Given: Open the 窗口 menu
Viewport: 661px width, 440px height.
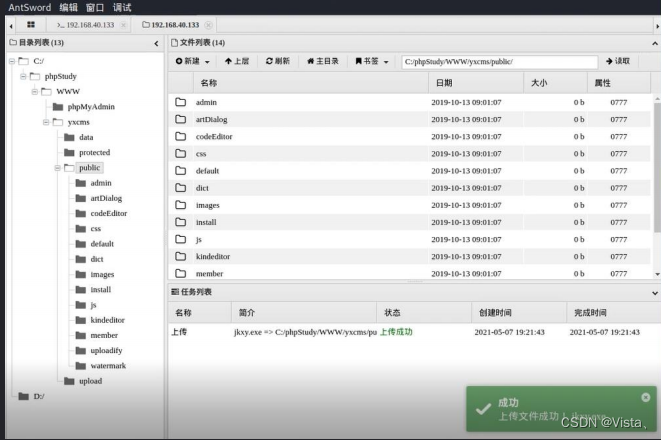Looking at the screenshot, I should pos(95,7).
